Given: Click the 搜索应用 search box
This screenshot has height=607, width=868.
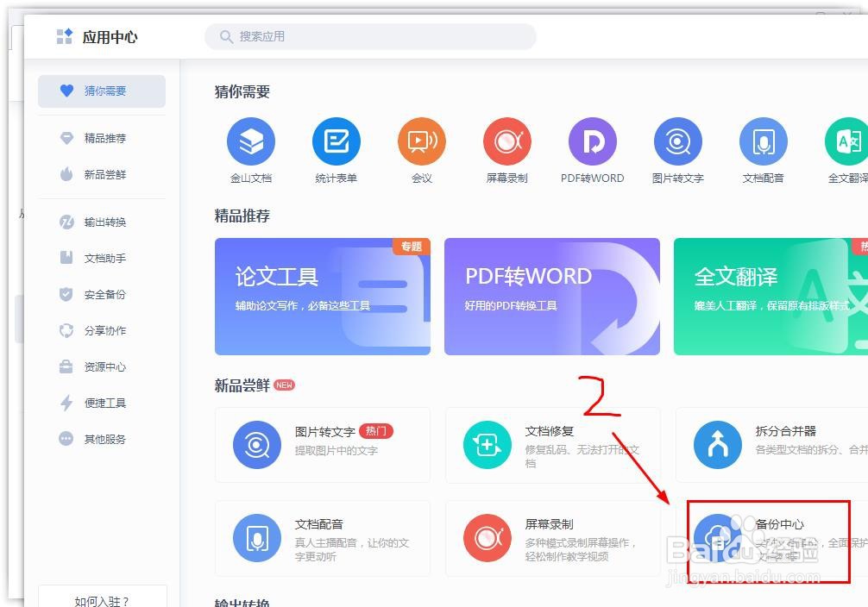Looking at the screenshot, I should (371, 37).
